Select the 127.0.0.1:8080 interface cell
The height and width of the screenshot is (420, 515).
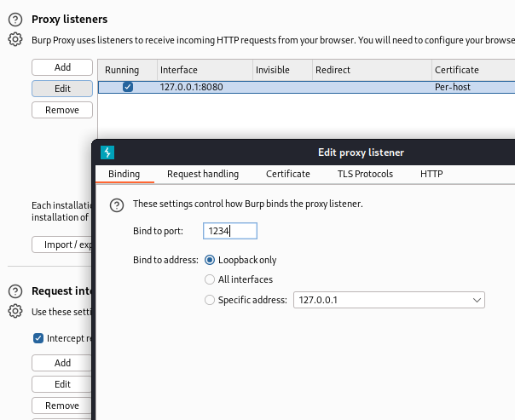205,87
